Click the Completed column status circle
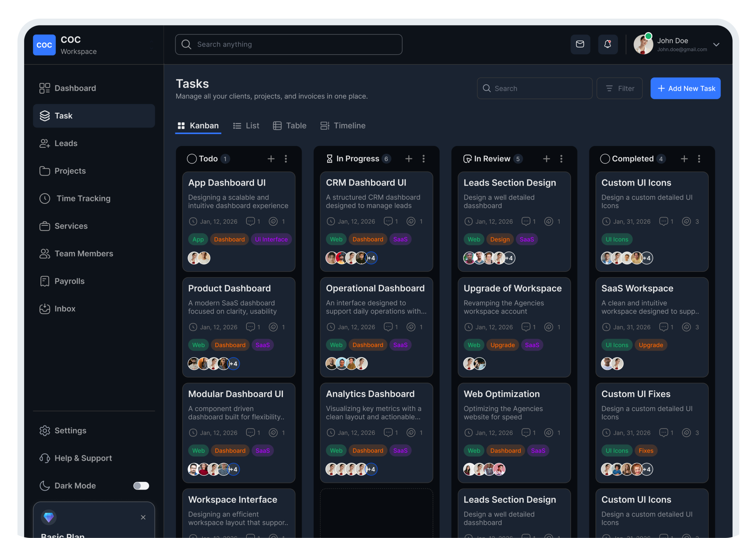 605,159
